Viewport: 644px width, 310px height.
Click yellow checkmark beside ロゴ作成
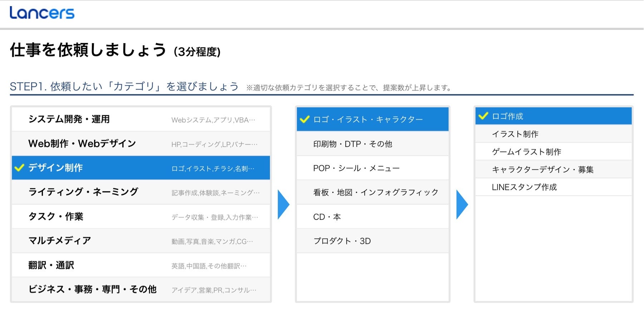tap(483, 116)
